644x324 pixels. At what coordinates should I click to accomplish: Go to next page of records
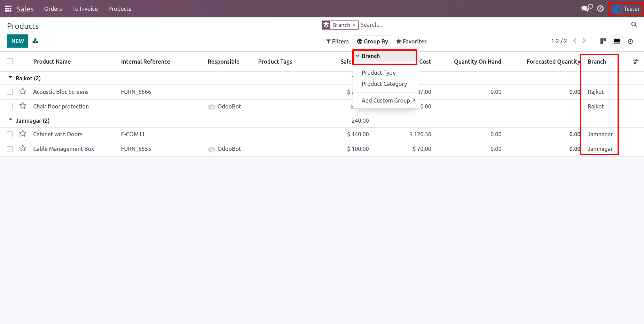(584, 41)
